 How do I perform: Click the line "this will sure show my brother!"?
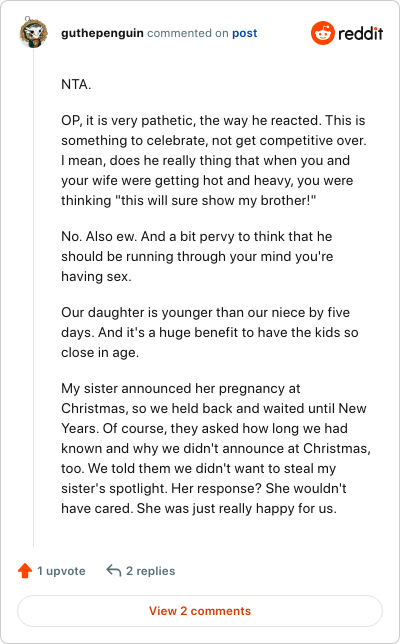(x=189, y=200)
